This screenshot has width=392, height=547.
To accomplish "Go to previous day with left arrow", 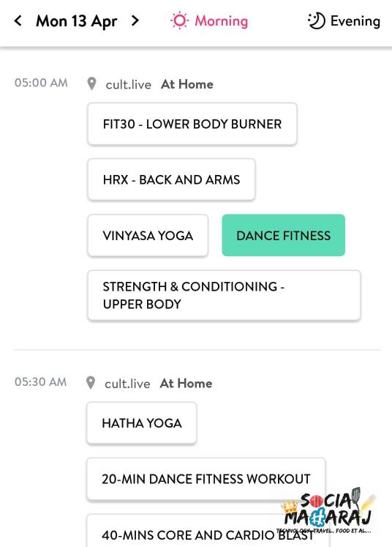I will (18, 21).
